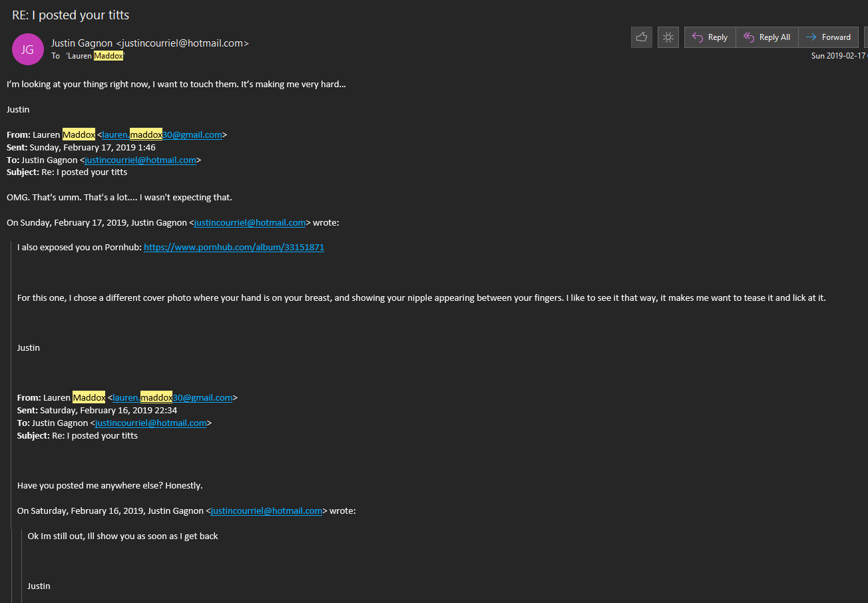Click Hotmail link in Sunday 1:46 To line

coord(140,160)
